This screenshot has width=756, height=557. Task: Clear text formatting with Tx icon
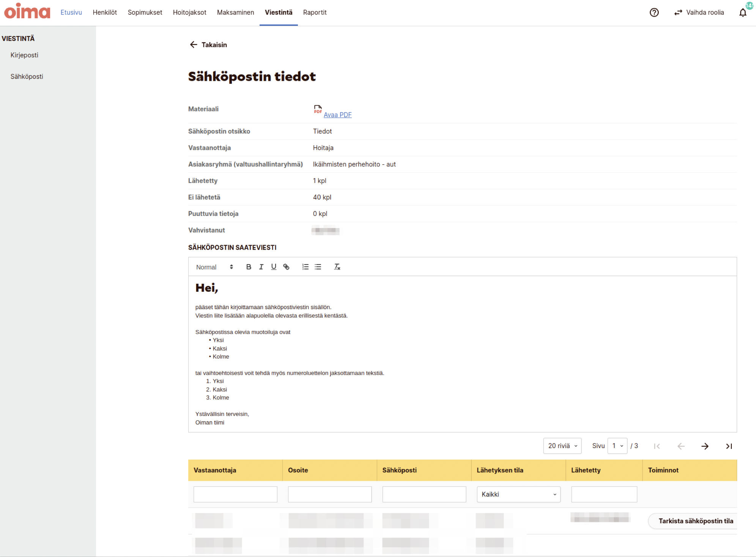pos(337,267)
